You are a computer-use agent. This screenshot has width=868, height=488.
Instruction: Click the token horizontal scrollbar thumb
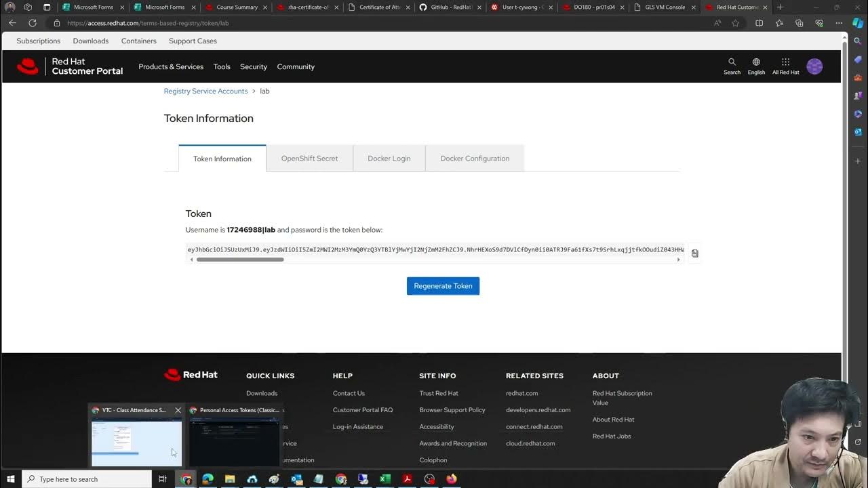click(x=240, y=260)
